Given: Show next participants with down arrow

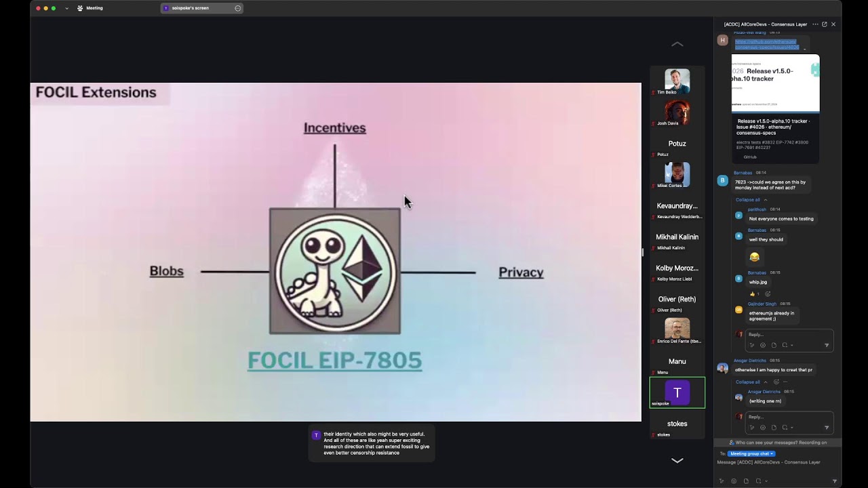Looking at the screenshot, I should coord(677,460).
